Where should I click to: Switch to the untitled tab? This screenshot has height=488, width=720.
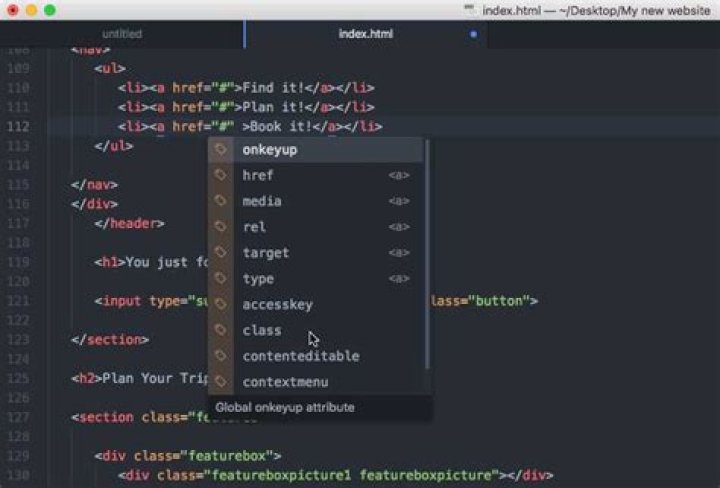[x=122, y=34]
